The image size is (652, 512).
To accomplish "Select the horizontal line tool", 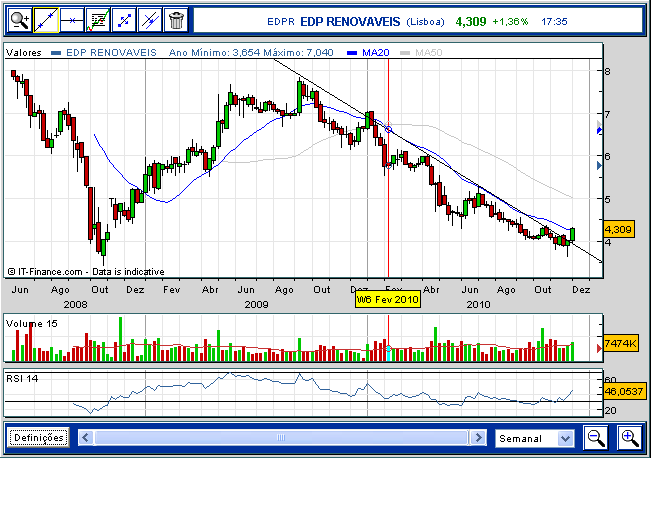I will tap(72, 20).
